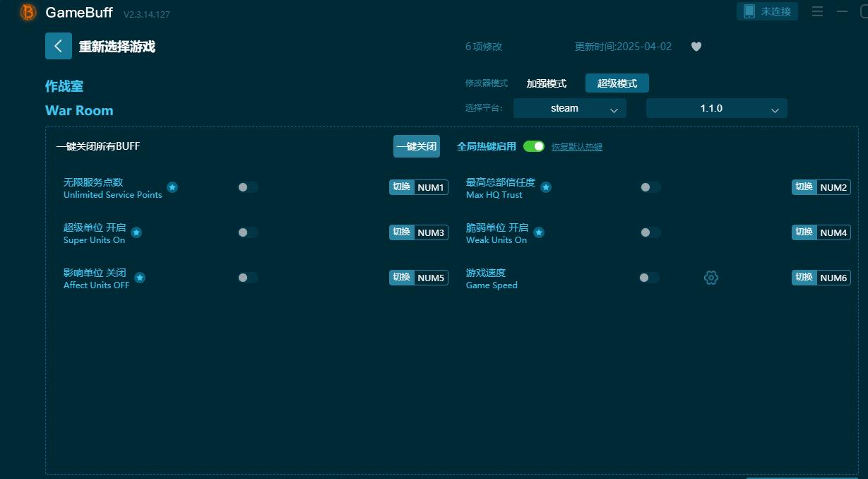868x479 pixels.
Task: Switch to 加强模式 mode
Action: click(x=545, y=83)
